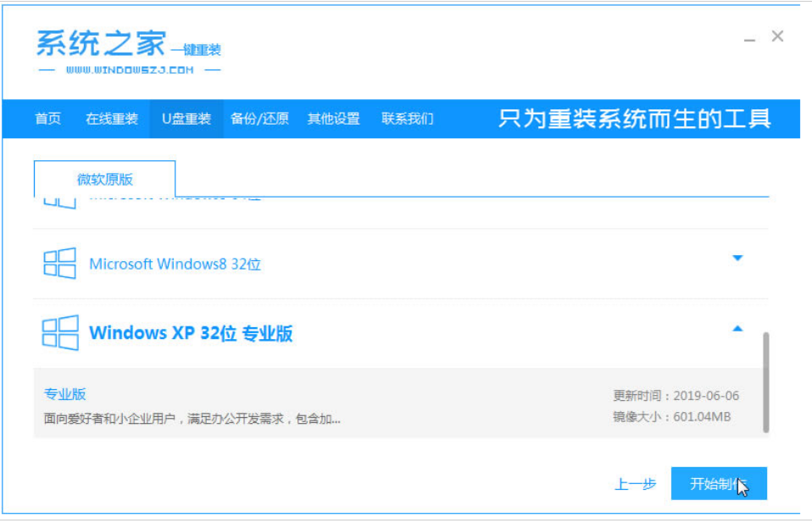The image size is (812, 523).
Task: Choose the 专业版 edition label
Action: pos(64,394)
